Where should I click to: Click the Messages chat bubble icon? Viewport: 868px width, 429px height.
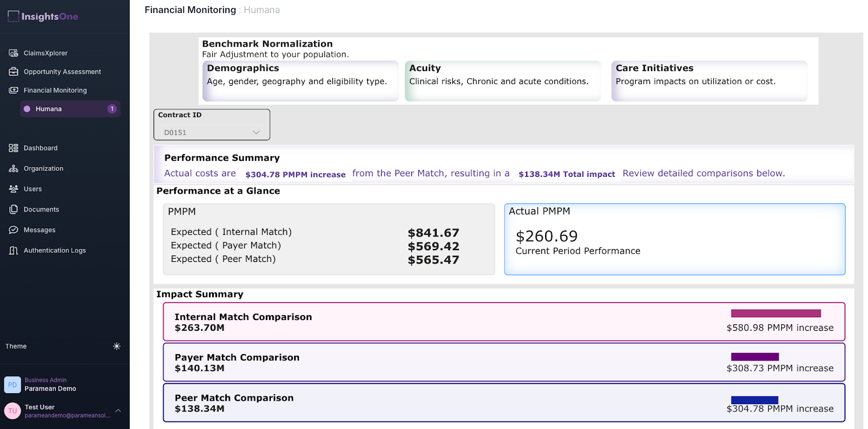click(14, 230)
